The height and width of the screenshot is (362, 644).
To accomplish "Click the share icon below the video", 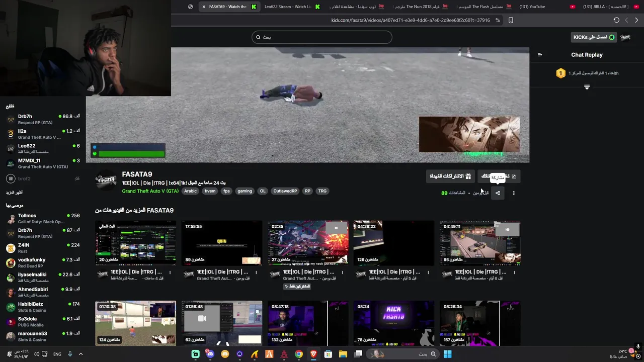I will coord(498,193).
